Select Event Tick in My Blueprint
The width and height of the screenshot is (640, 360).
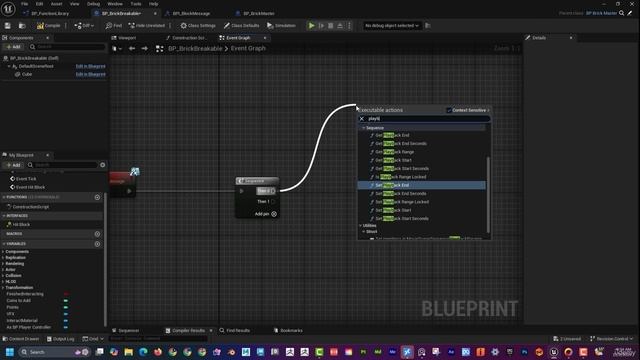[26, 179]
